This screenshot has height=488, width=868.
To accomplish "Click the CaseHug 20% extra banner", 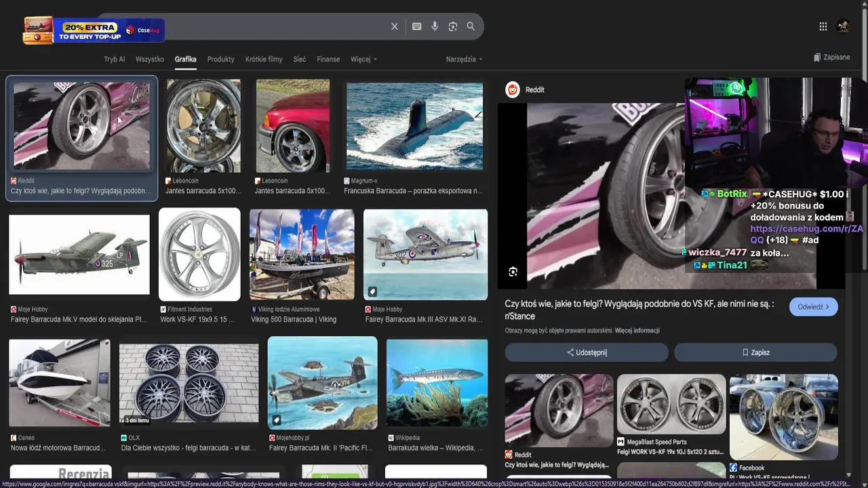I will pyautogui.click(x=94, y=30).
